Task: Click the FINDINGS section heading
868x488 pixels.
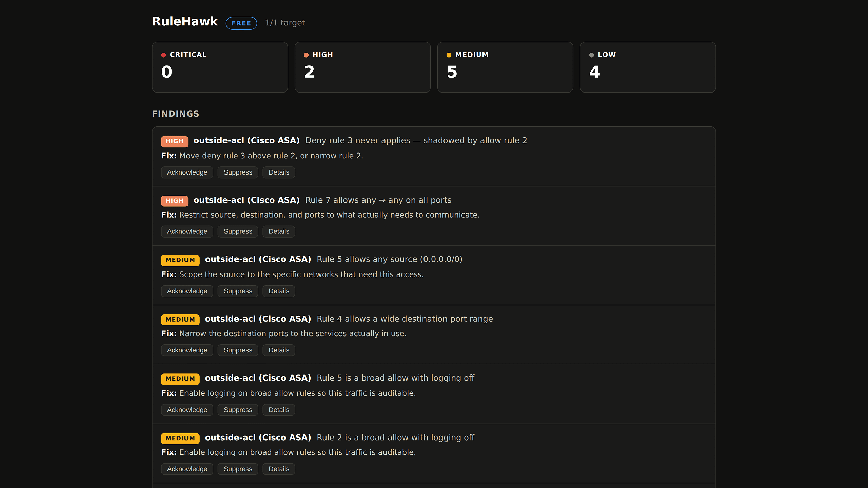Action: click(x=175, y=114)
